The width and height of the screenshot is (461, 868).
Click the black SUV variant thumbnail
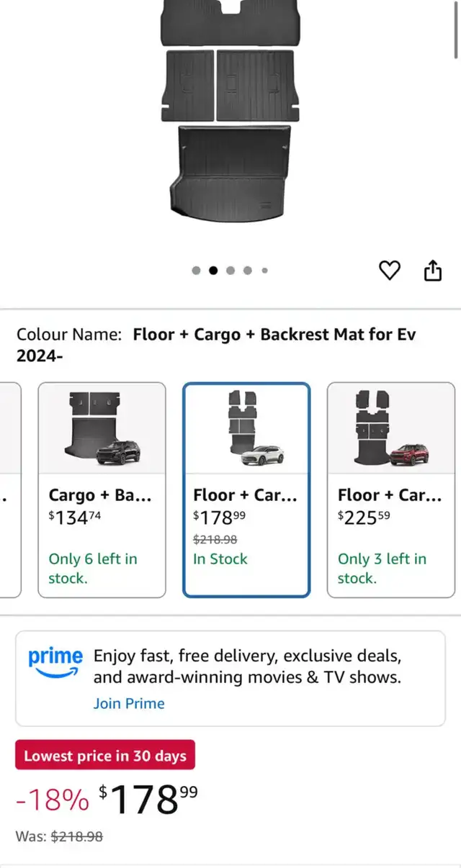pos(102,429)
